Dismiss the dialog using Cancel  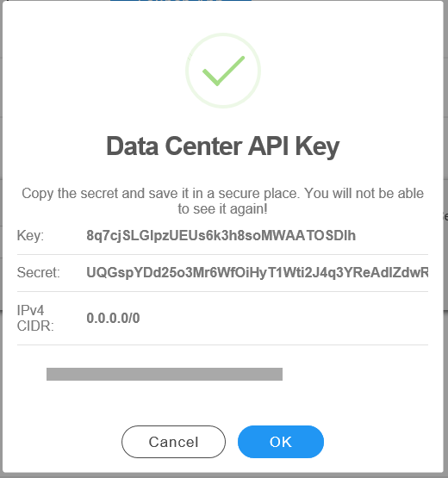(x=173, y=442)
